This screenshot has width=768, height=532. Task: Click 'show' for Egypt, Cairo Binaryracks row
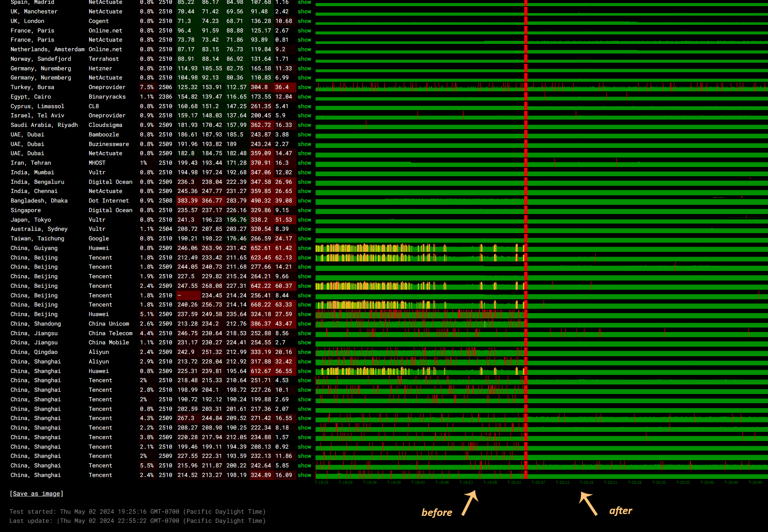pos(304,97)
